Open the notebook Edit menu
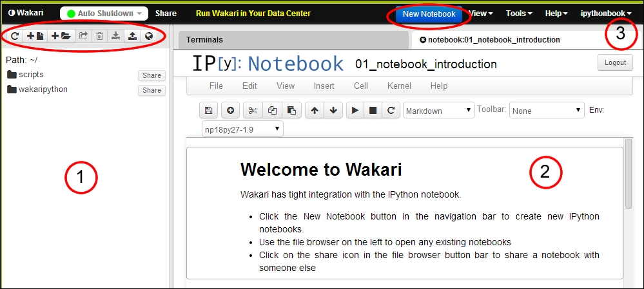Screen dimensions: 644x289 click(x=249, y=86)
